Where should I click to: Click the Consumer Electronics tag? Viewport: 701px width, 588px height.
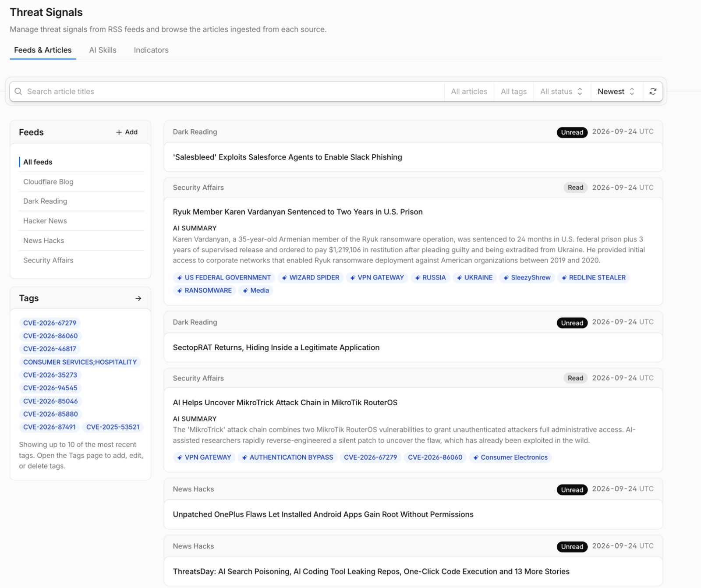tap(510, 457)
